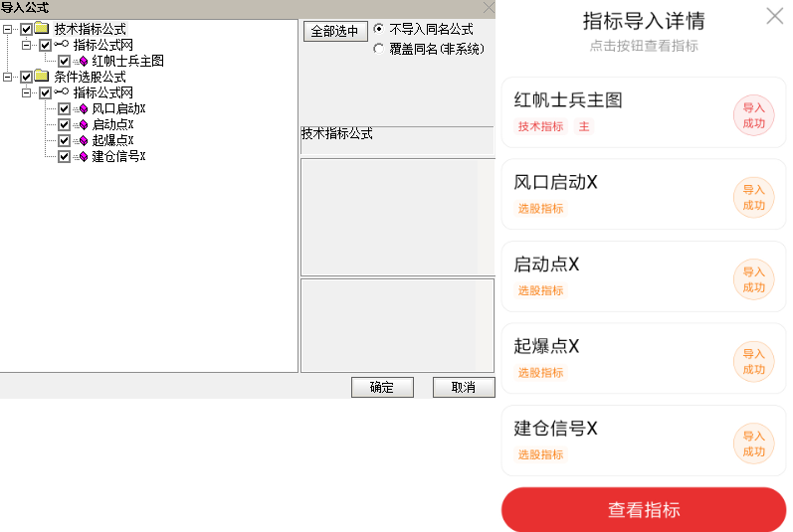793x532 pixels.
Task: Click 导入成功 badge on 启动点X card
Action: tap(753, 280)
